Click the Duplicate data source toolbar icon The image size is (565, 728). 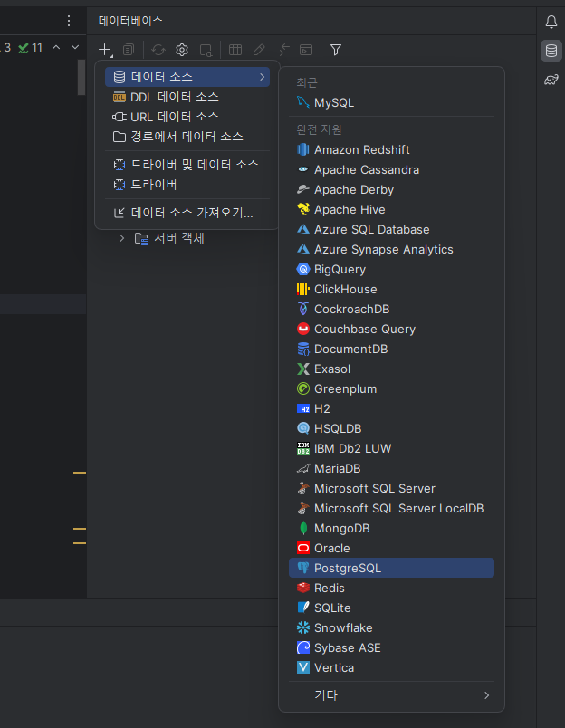tap(129, 50)
